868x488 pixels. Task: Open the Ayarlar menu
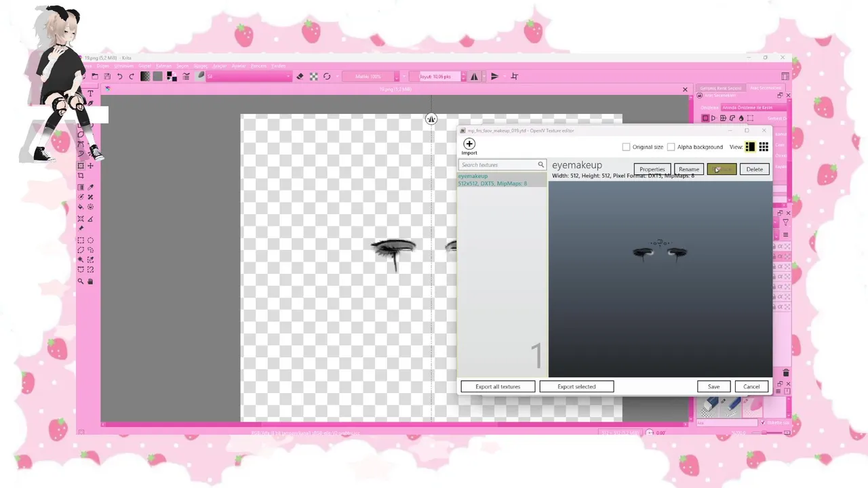[x=239, y=66]
